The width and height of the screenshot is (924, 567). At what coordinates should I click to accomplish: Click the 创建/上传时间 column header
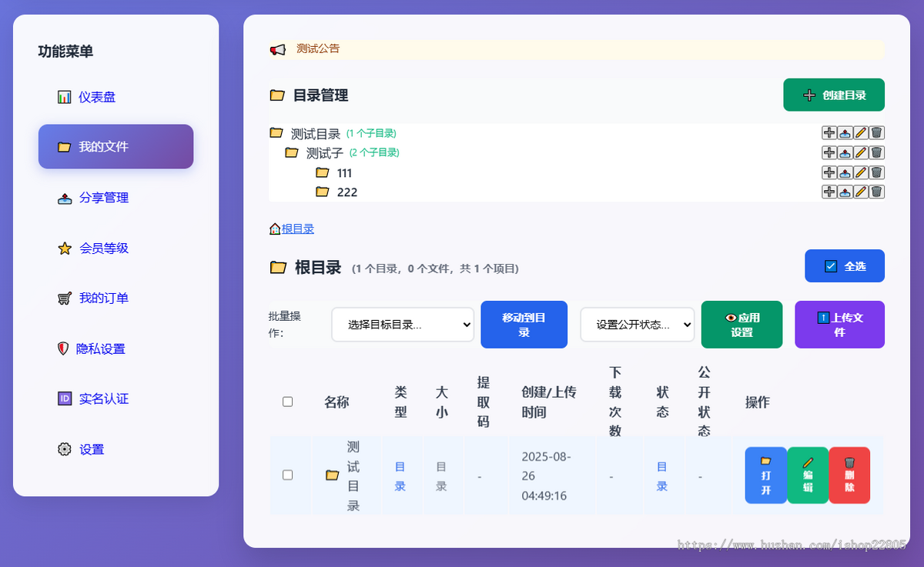point(549,402)
